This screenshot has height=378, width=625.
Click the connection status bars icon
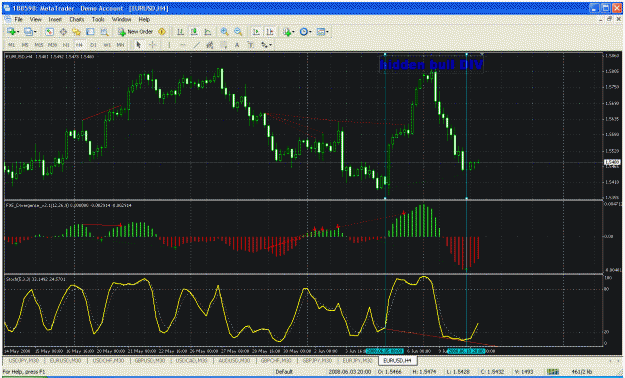[x=552, y=372]
